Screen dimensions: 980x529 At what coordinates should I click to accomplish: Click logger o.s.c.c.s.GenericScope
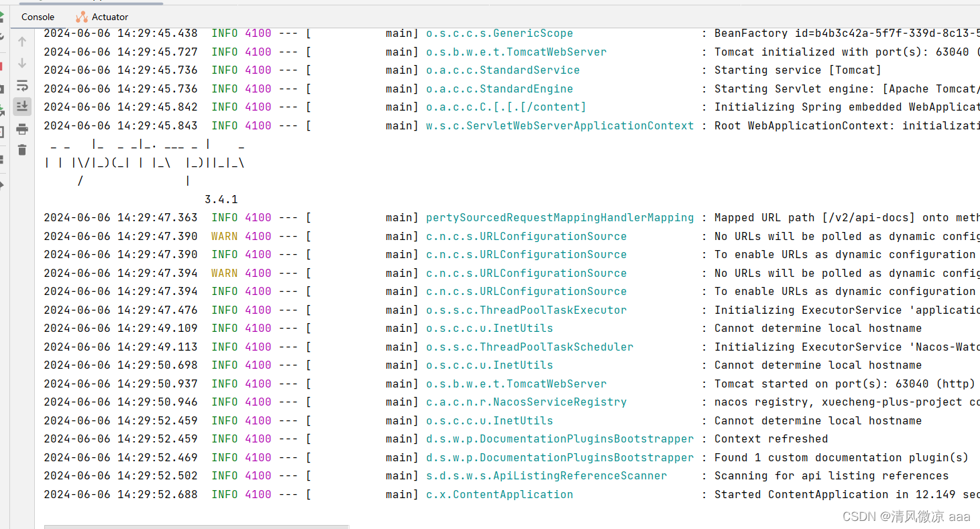tap(500, 34)
